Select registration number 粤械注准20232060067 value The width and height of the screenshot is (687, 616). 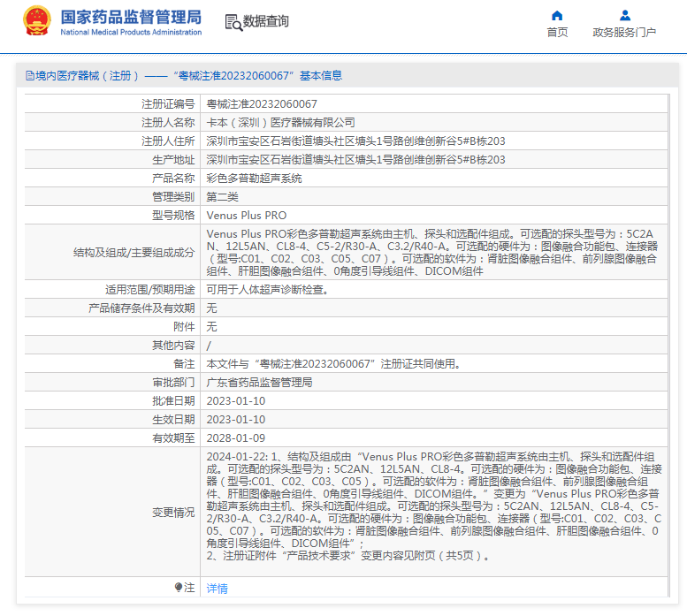coord(262,104)
